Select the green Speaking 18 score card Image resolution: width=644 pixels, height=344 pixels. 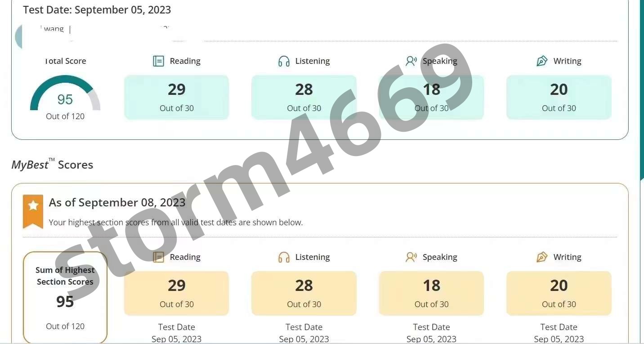pyautogui.click(x=431, y=97)
